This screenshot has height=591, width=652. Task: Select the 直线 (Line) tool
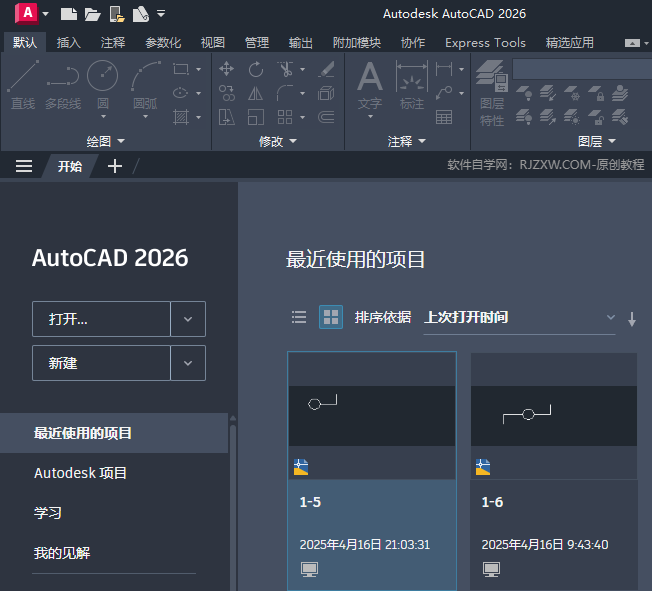point(23,85)
